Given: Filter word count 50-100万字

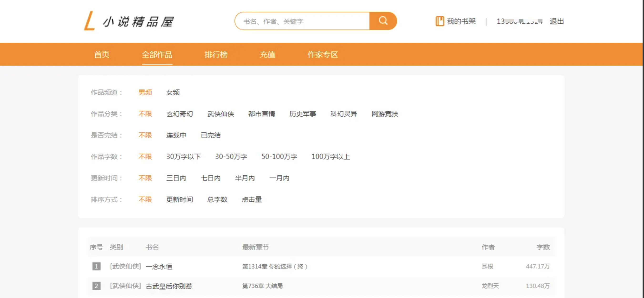Looking at the screenshot, I should tap(279, 157).
